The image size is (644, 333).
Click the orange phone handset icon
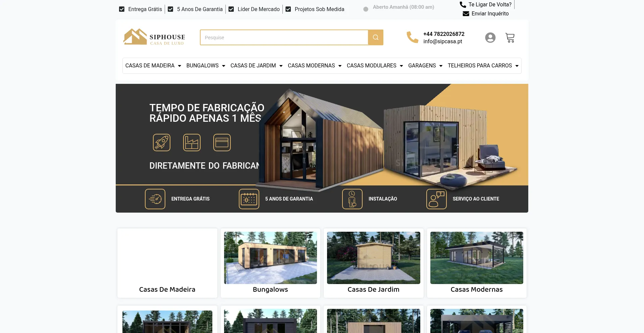(412, 37)
